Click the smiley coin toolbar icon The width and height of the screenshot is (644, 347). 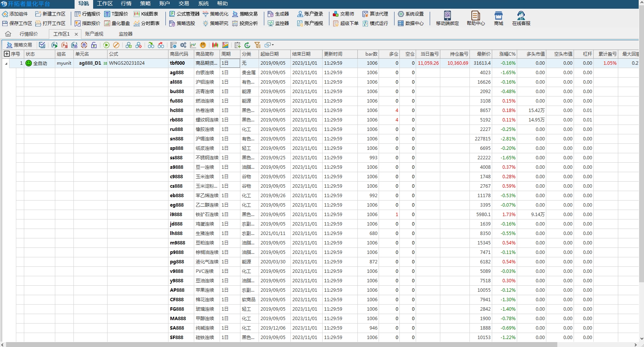203,45
